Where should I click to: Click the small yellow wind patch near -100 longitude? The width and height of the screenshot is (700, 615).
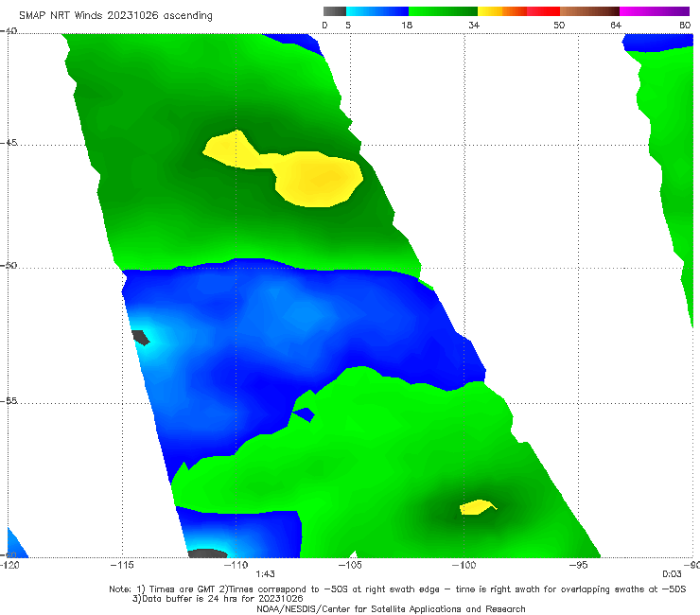(478, 507)
